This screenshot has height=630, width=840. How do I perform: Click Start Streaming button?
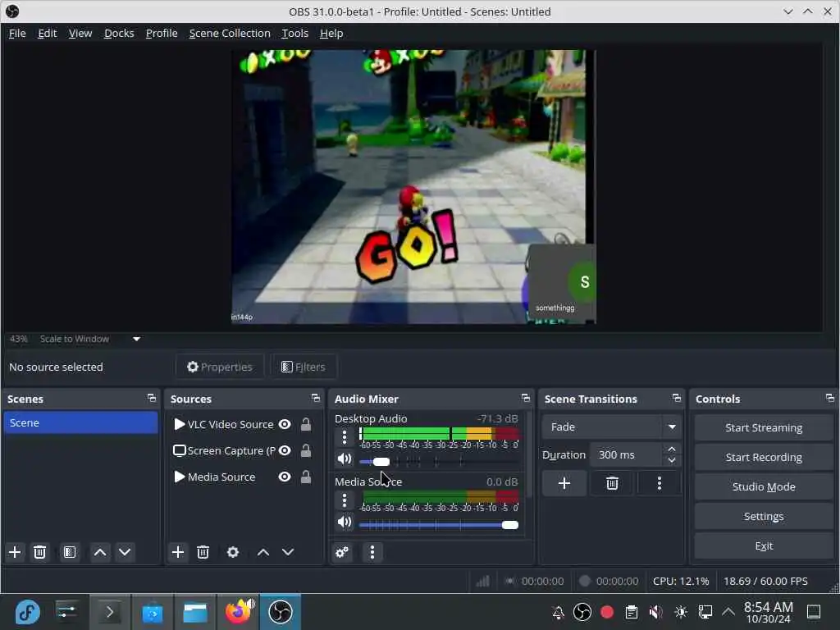pyautogui.click(x=764, y=427)
